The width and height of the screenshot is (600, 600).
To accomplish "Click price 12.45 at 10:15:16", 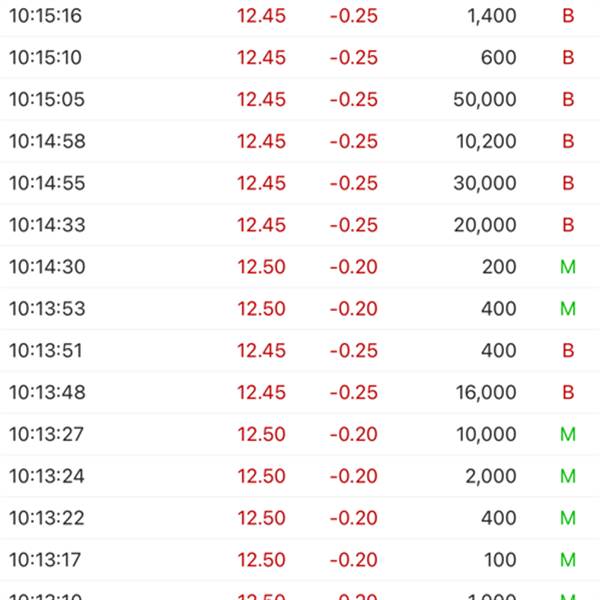I will coord(261,16).
